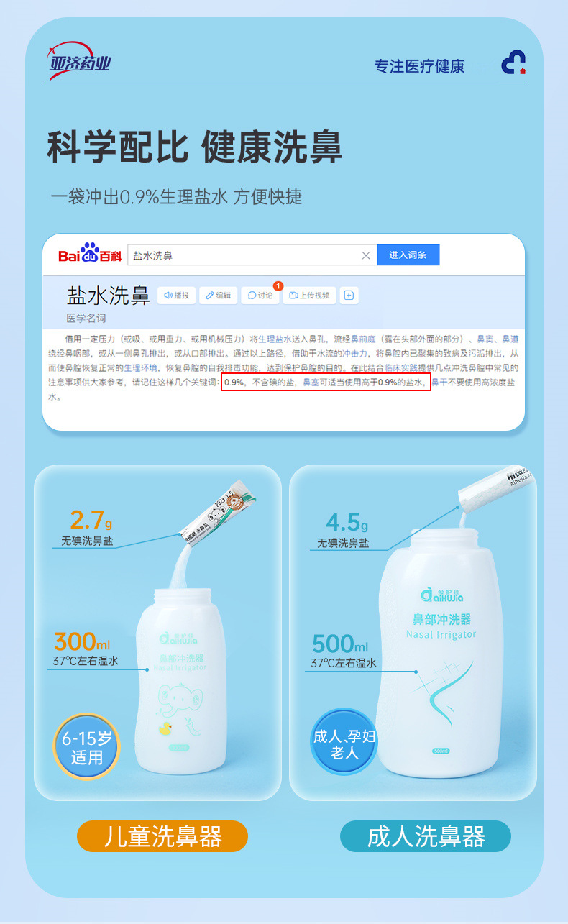Click the plus icon next to 上传视频
This screenshot has width=568, height=924.
(x=349, y=295)
